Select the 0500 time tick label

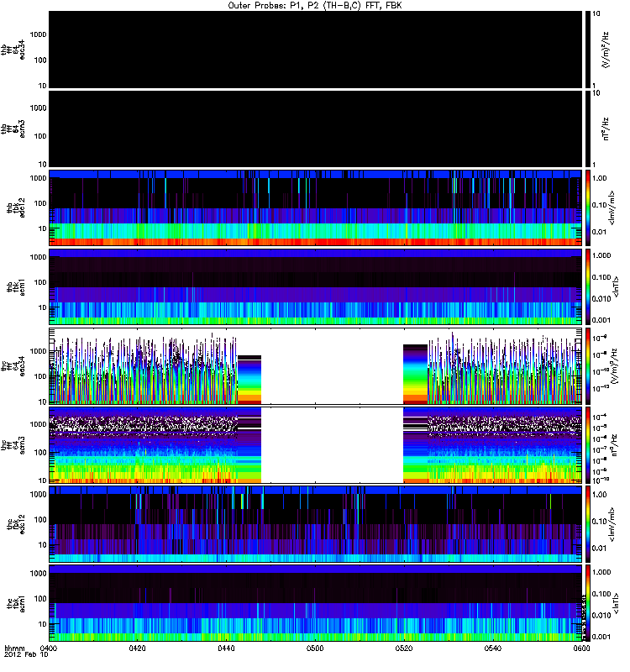(x=315, y=648)
